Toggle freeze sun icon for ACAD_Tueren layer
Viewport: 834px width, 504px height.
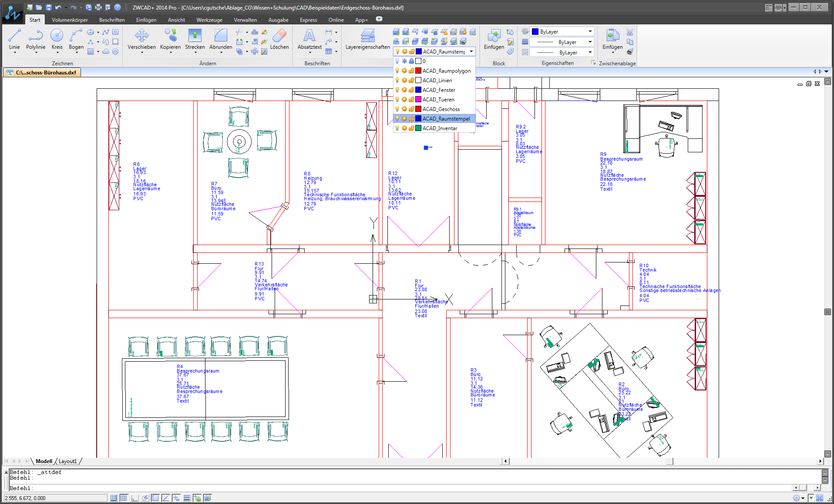click(404, 100)
